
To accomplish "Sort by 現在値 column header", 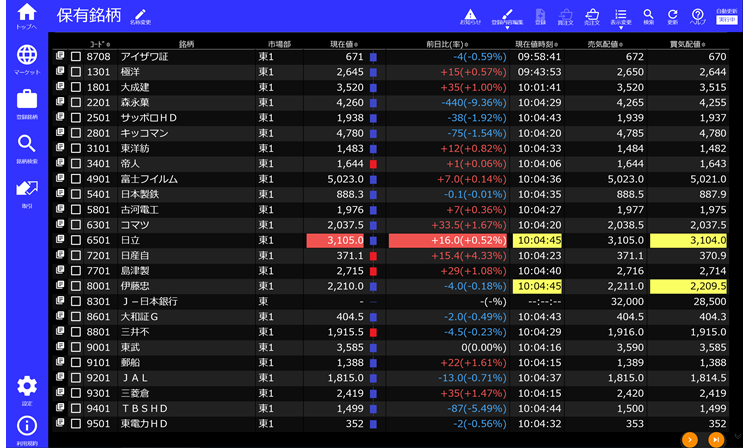I will [x=344, y=44].
